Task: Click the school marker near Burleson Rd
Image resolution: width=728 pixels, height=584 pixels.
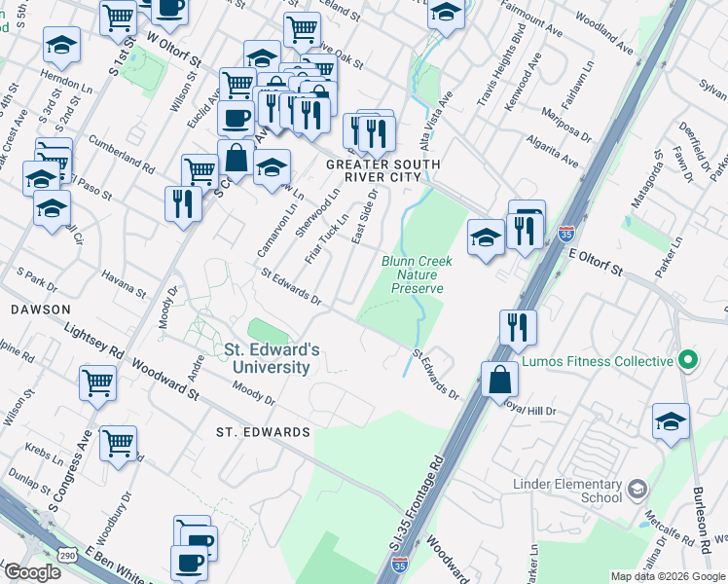Action: 671,422
